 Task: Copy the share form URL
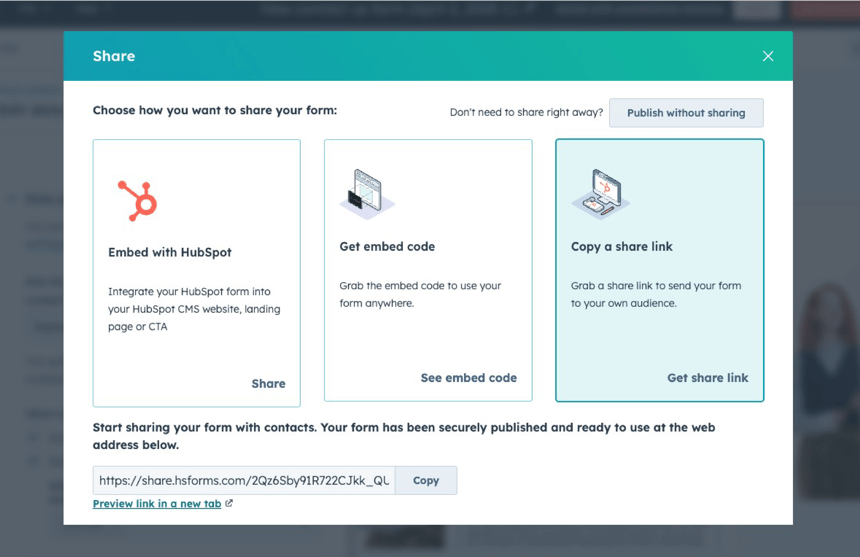tap(426, 480)
